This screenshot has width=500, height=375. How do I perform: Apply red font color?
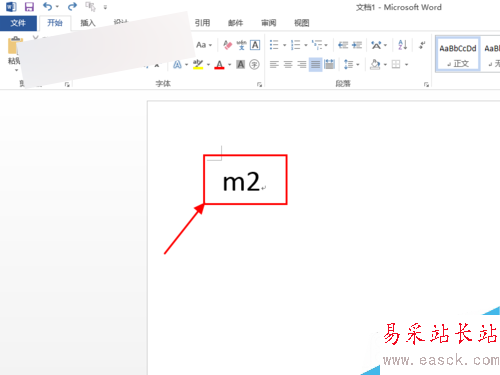219,64
